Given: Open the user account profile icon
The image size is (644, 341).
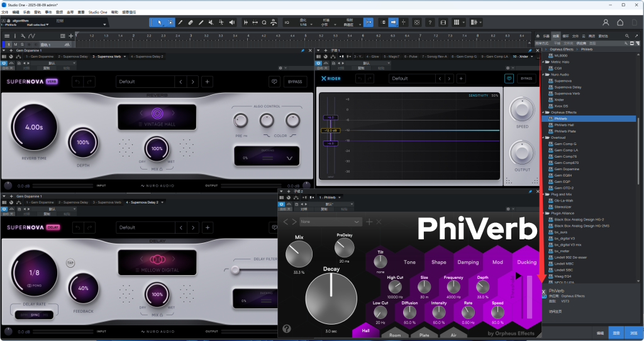Looking at the screenshot, I should click(606, 23).
